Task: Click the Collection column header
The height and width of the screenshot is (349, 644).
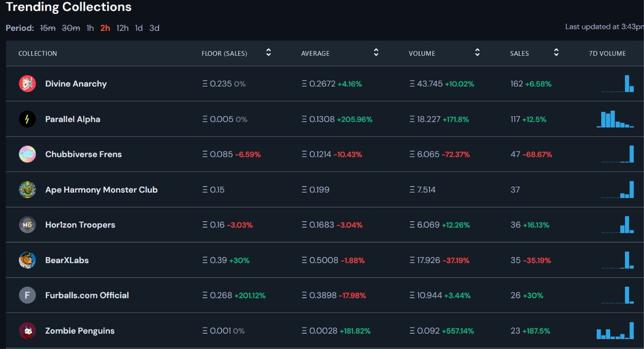Action: 38,54
